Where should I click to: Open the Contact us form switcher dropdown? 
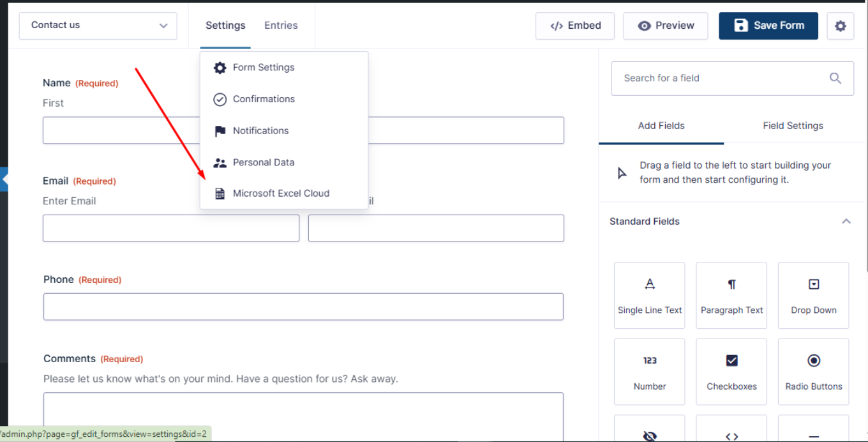(x=98, y=26)
